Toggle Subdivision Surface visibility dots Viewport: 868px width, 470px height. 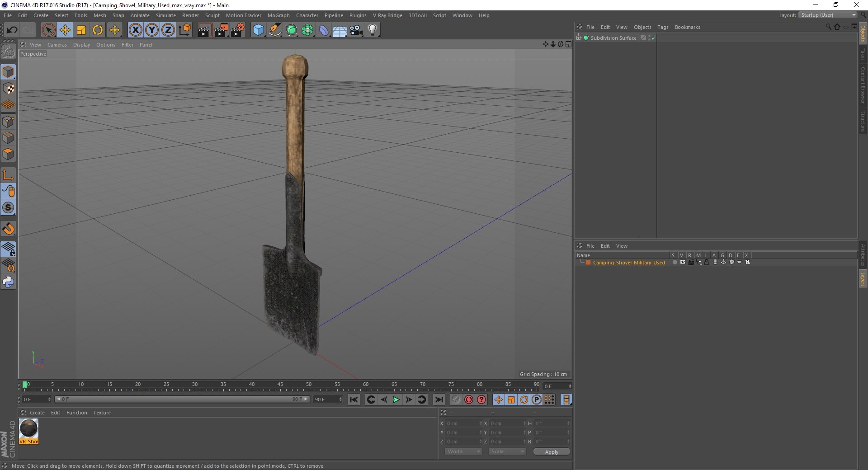[649, 38]
